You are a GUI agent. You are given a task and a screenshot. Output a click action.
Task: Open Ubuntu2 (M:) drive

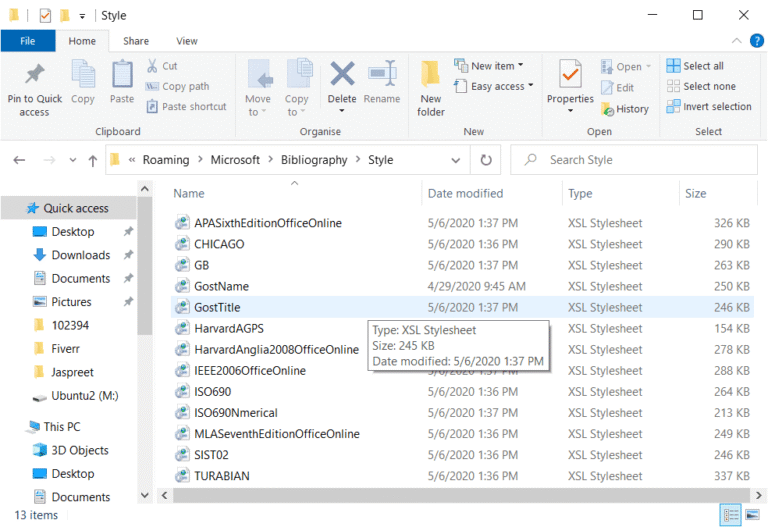[85, 396]
